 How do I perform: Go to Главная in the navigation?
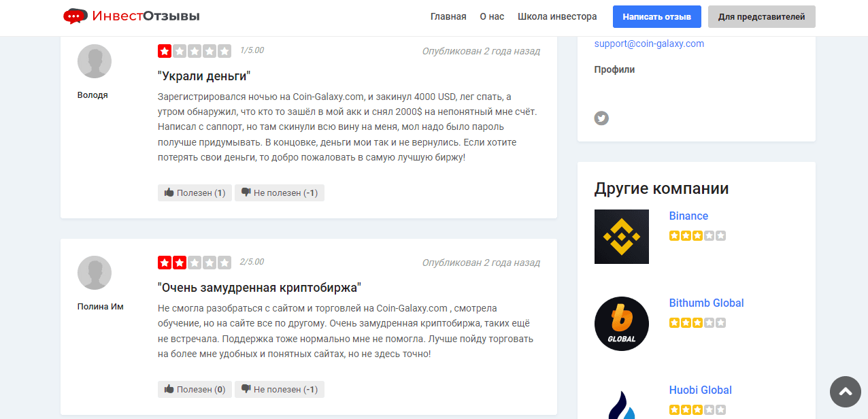point(448,16)
